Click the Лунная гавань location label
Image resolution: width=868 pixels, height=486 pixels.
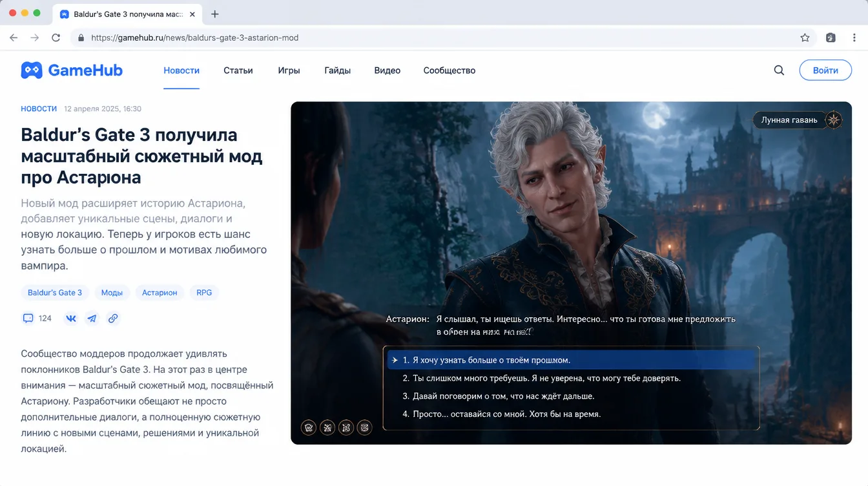point(789,120)
